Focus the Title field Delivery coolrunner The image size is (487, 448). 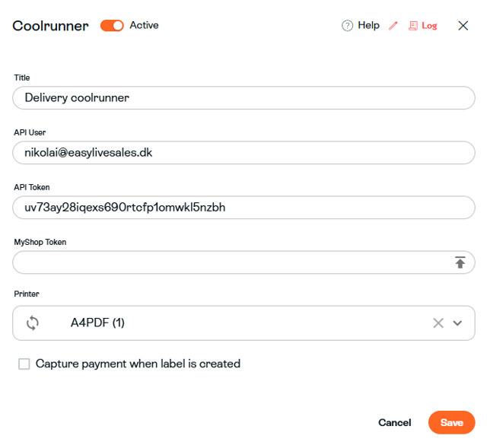click(243, 98)
